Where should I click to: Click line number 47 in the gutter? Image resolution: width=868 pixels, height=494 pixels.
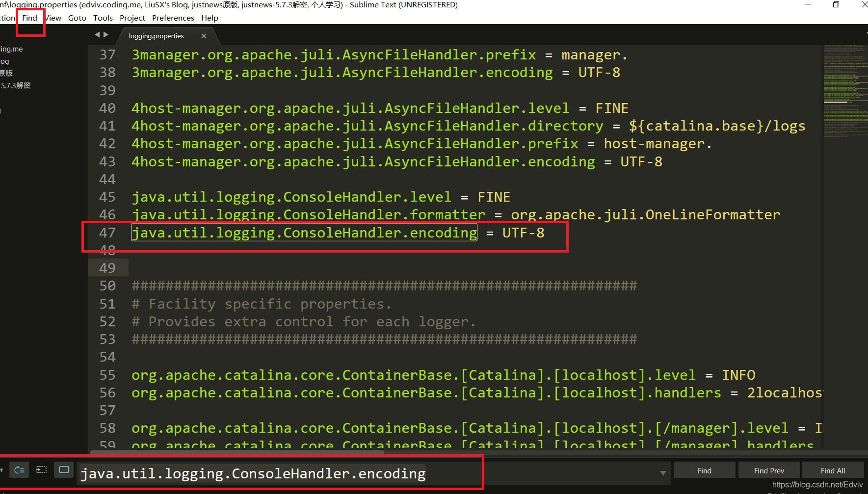click(x=107, y=233)
